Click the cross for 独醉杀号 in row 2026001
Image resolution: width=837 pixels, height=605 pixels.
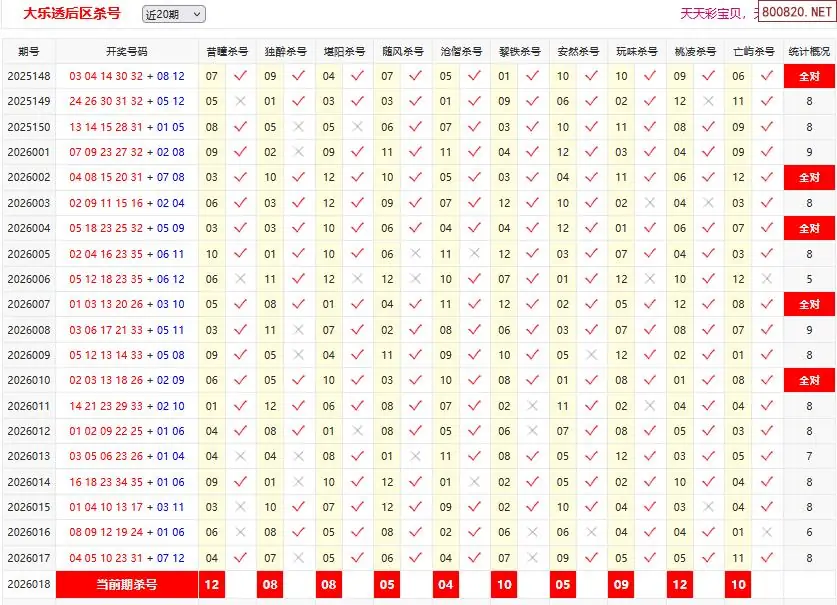[x=298, y=152]
